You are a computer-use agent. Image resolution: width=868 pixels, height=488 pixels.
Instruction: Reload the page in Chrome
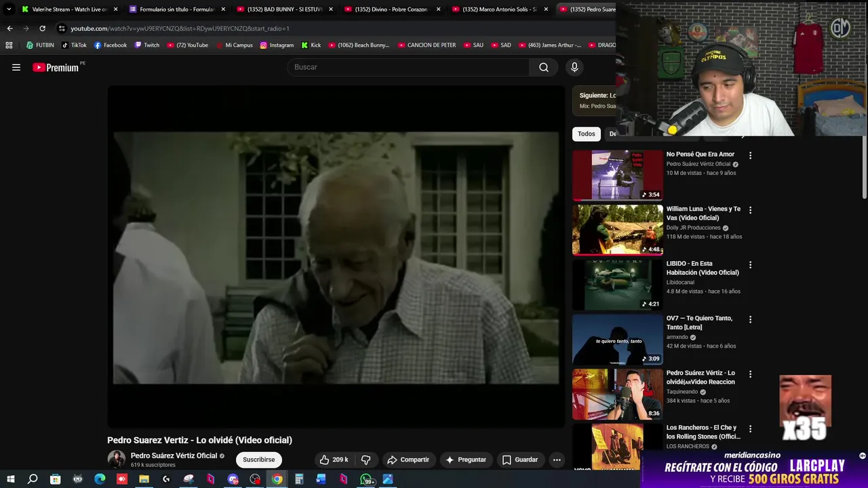click(42, 28)
